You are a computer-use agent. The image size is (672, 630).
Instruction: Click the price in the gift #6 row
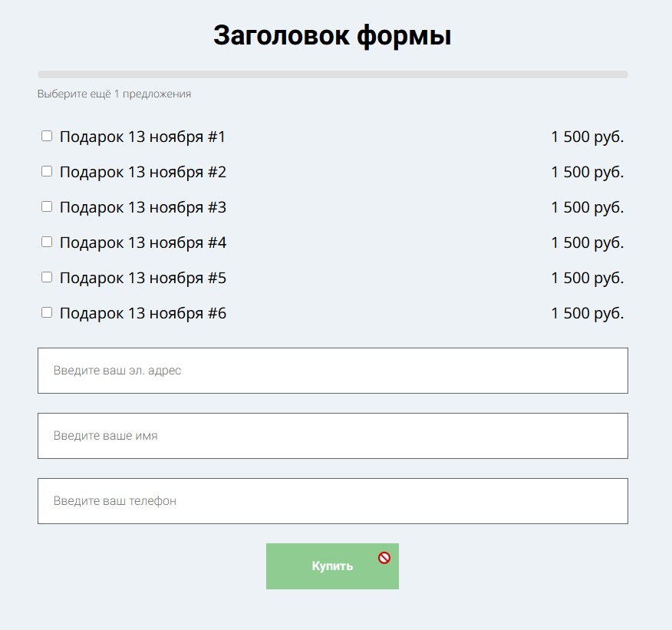(587, 314)
